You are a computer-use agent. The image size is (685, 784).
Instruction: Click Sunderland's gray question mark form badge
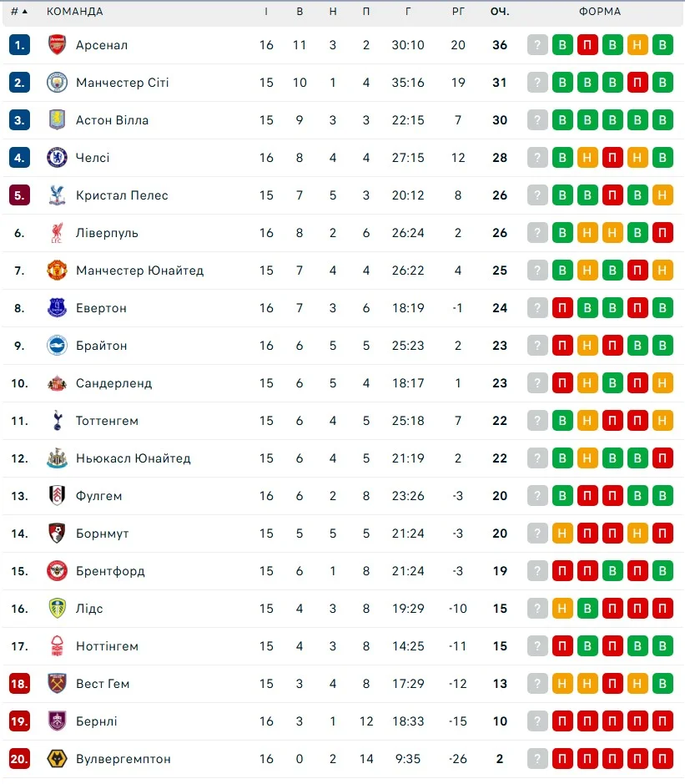[x=538, y=383]
